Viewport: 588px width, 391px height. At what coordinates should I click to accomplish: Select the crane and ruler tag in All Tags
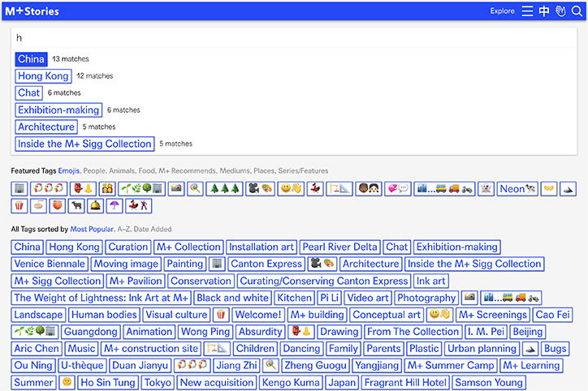(x=217, y=348)
